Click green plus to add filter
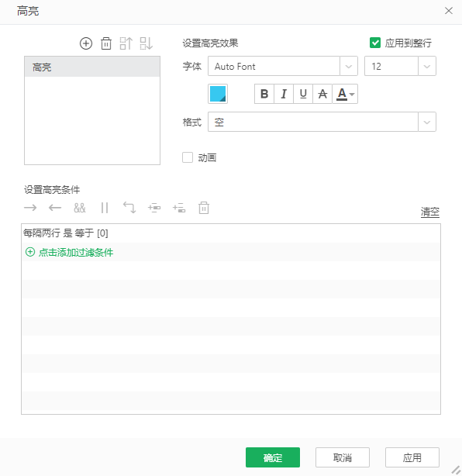 click(x=30, y=252)
